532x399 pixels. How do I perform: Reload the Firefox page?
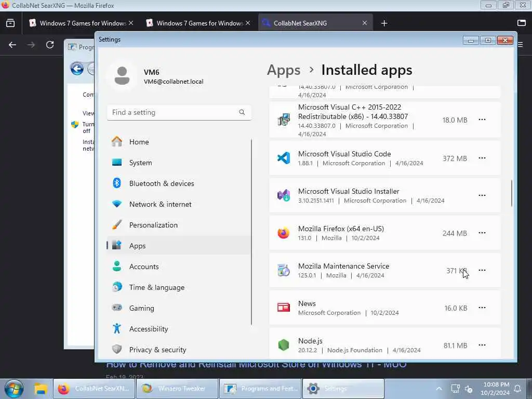pyautogui.click(x=50, y=45)
